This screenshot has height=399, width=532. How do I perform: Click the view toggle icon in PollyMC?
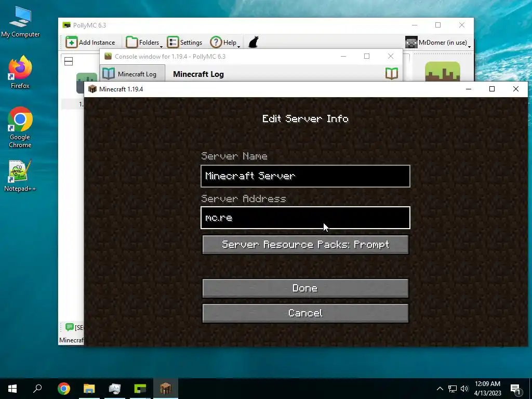[69, 61]
